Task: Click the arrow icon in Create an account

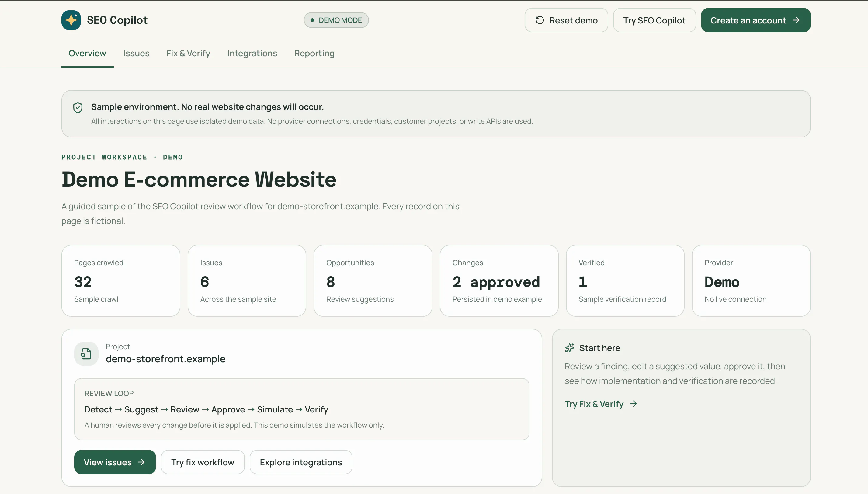Action: tap(796, 20)
